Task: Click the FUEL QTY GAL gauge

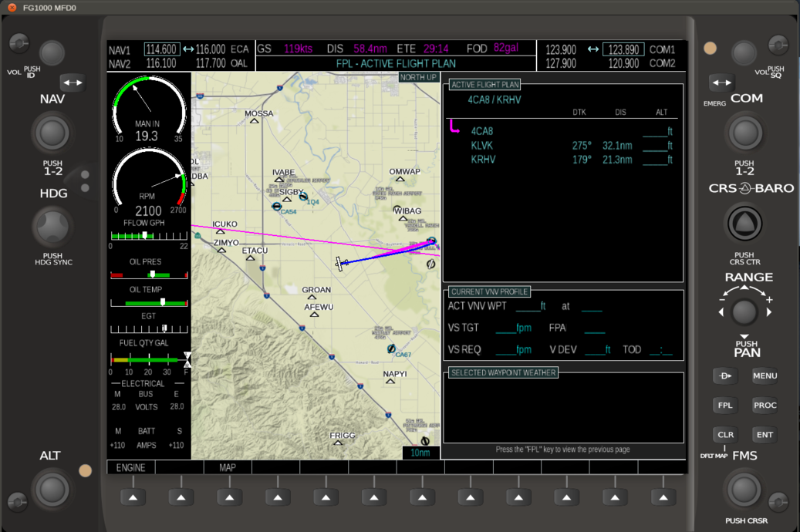Action: tap(147, 357)
